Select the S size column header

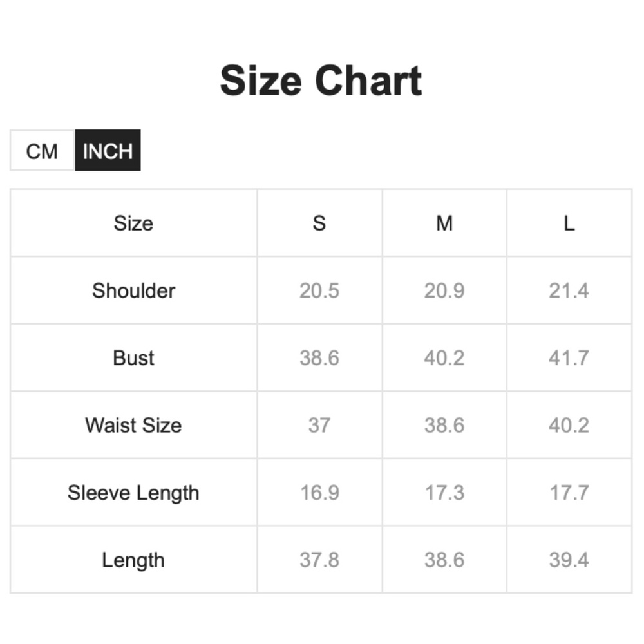click(319, 223)
